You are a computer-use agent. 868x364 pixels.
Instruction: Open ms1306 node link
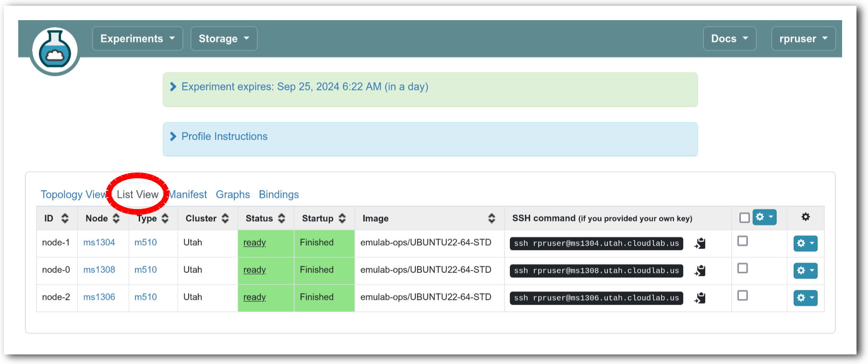click(x=99, y=297)
